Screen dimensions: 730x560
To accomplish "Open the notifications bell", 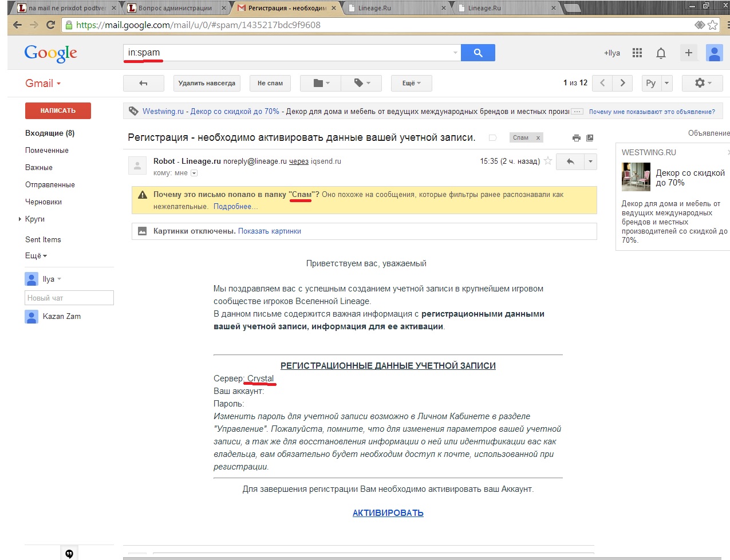I will (661, 53).
